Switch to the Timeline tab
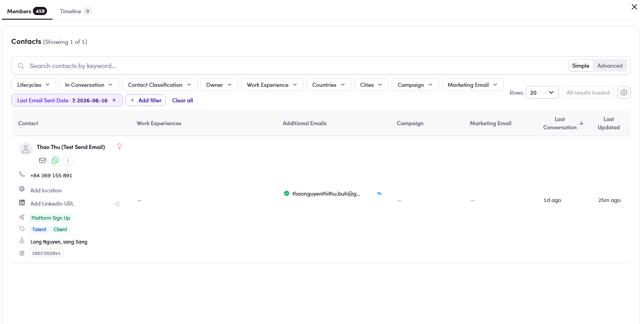Image resolution: width=644 pixels, height=324 pixels. click(76, 11)
